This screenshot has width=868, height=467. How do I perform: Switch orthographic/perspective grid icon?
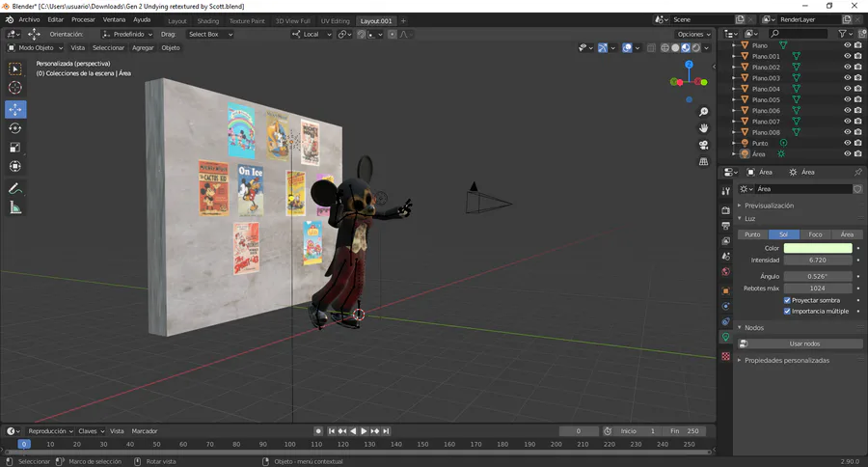click(704, 162)
